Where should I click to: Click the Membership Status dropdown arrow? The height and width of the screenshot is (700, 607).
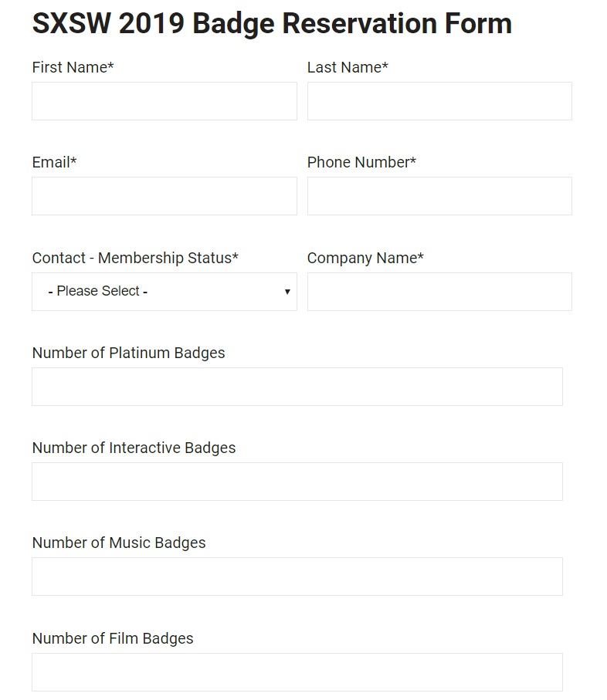pyautogui.click(x=287, y=292)
